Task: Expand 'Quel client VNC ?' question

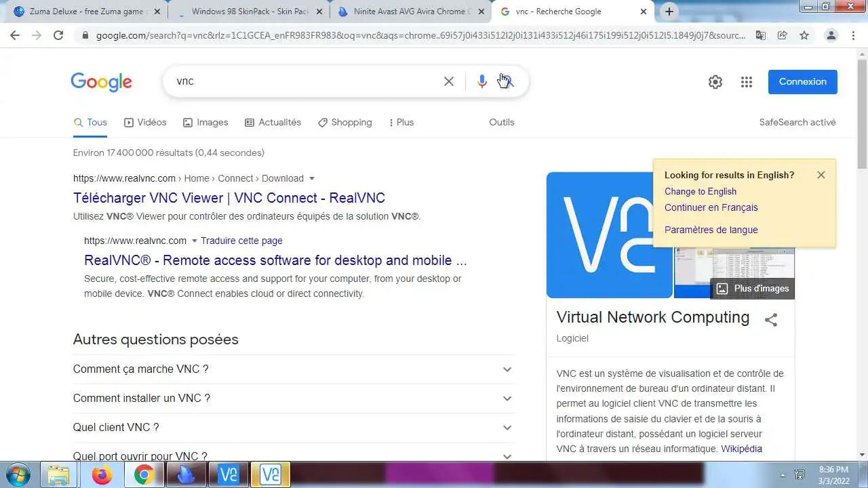Action: [294, 428]
